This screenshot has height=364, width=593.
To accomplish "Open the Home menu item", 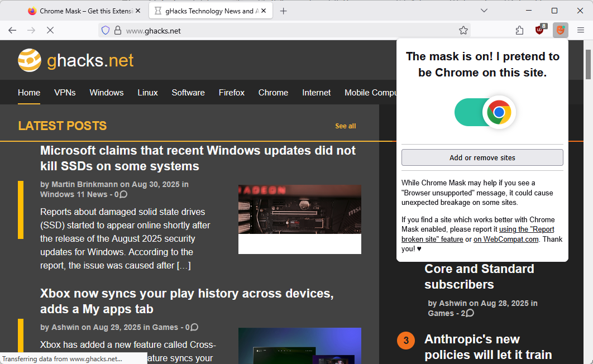I will tap(29, 93).
